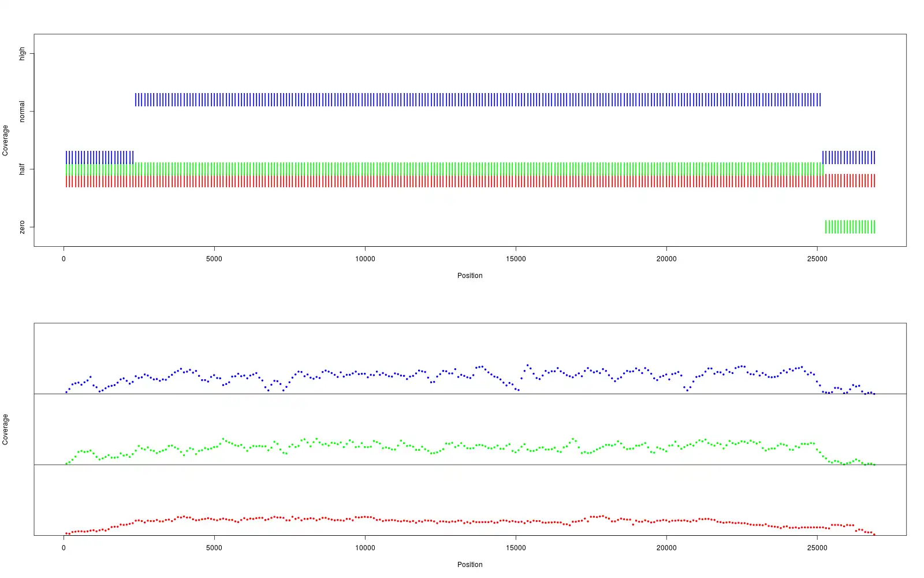Click the long blue segment near normal coverage

478,99
